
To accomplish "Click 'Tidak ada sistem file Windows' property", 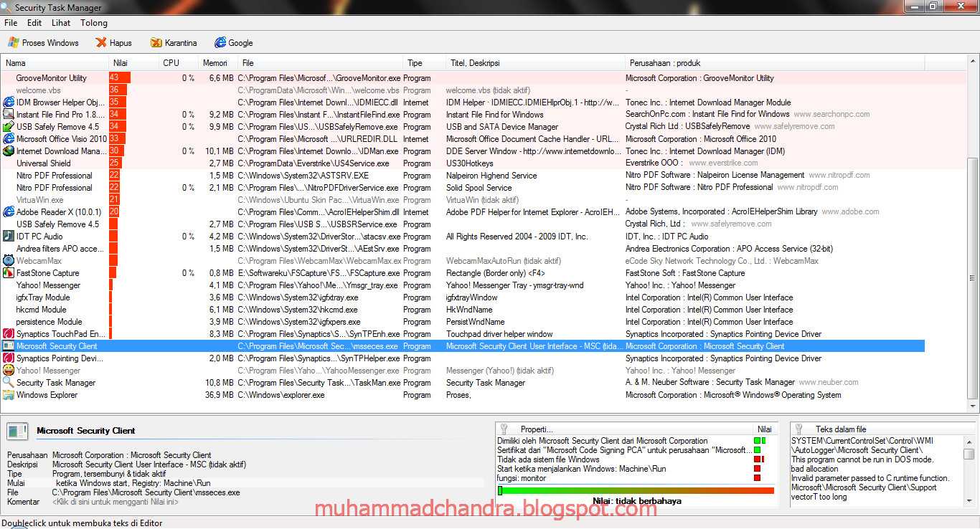I will (x=548, y=459).
